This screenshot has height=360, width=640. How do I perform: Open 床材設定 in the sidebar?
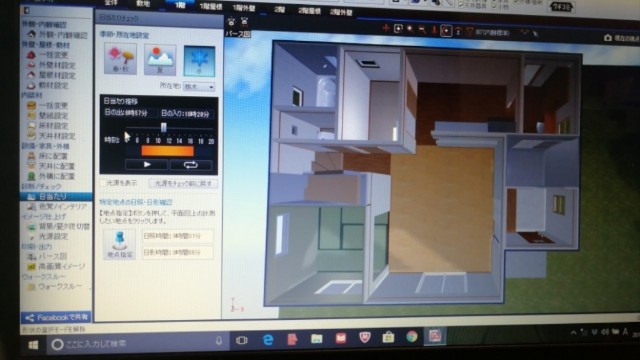(x=48, y=126)
